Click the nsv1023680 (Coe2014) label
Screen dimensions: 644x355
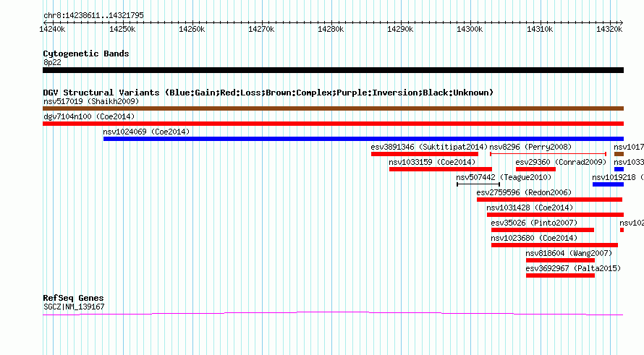(x=534, y=238)
